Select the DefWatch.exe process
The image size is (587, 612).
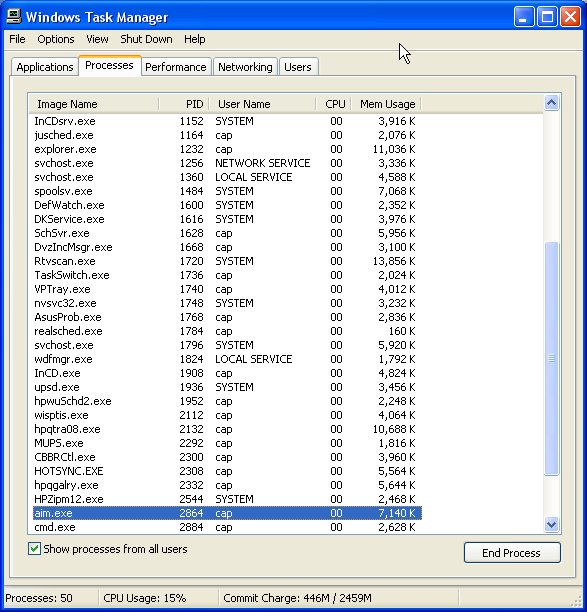pos(227,205)
